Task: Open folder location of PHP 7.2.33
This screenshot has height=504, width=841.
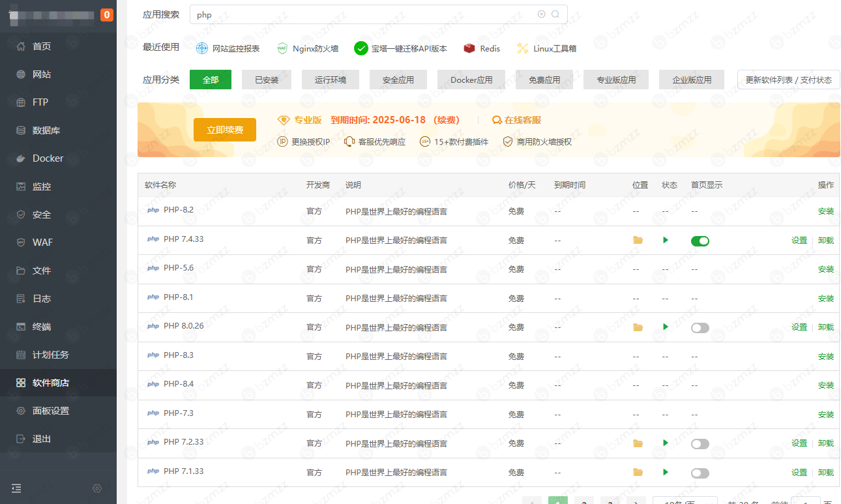Action: coord(638,443)
